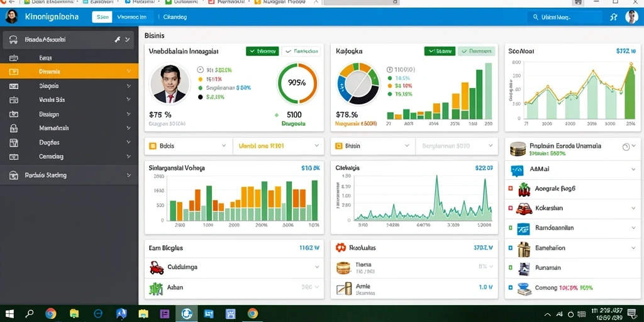
Task: Click the user avatar in top-right header
Action: (631, 17)
